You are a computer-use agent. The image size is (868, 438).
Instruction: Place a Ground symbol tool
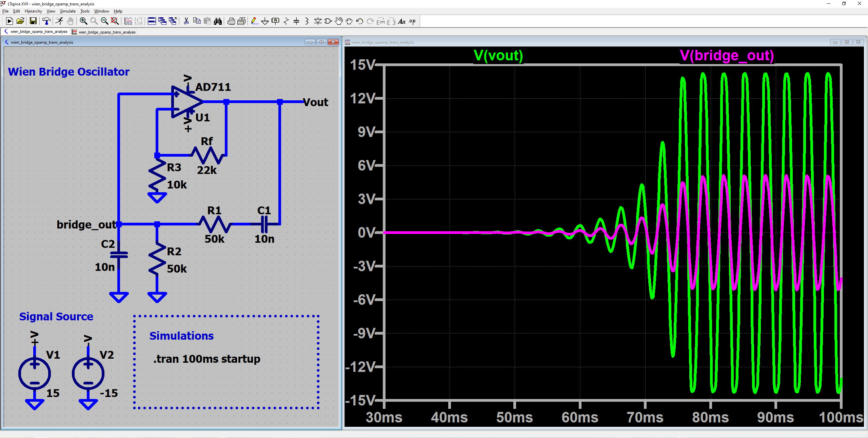pos(265,21)
